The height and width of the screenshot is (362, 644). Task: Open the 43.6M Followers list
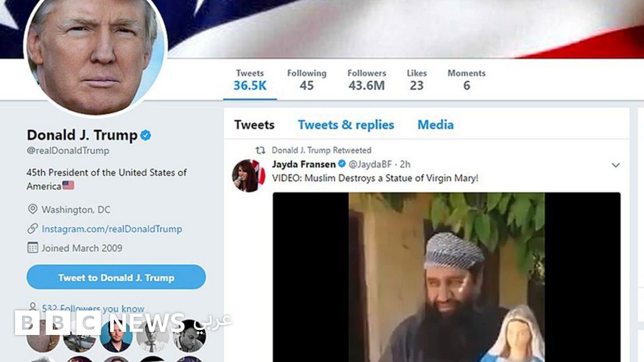click(x=366, y=80)
